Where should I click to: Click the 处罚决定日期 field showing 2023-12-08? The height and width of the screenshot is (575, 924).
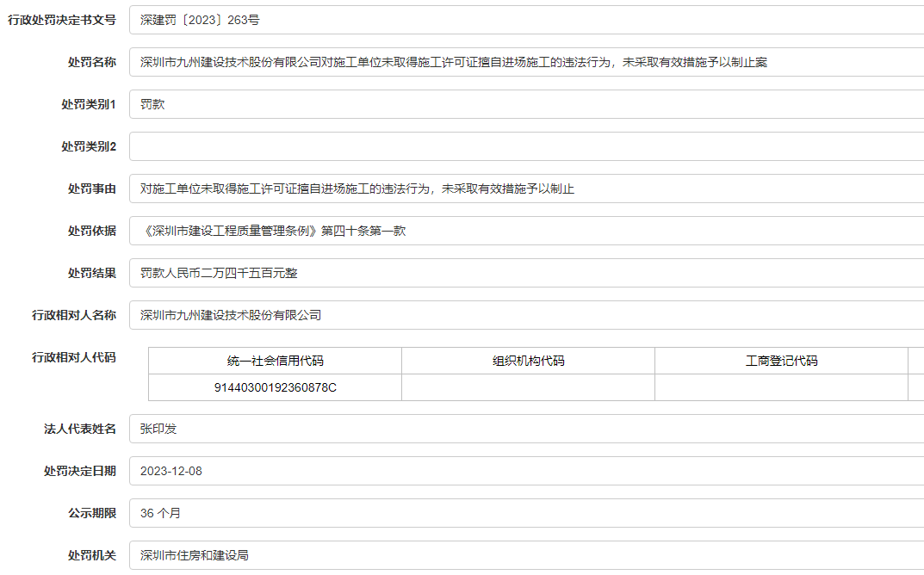[x=527, y=472]
